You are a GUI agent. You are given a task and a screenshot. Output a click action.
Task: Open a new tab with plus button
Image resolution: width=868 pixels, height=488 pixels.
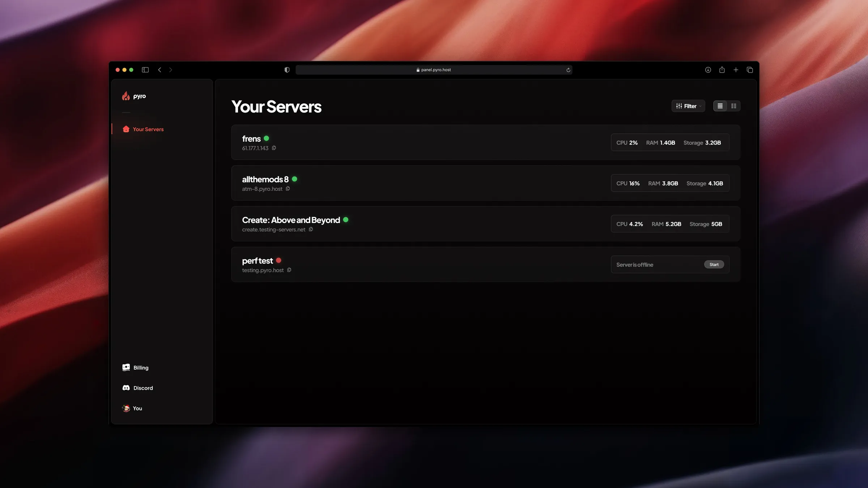click(x=736, y=69)
